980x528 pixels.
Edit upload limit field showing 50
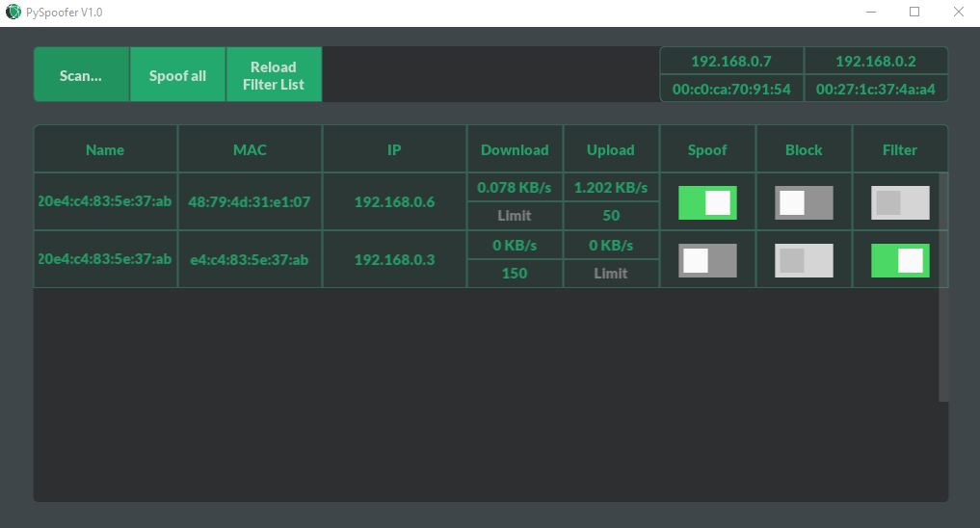(611, 216)
